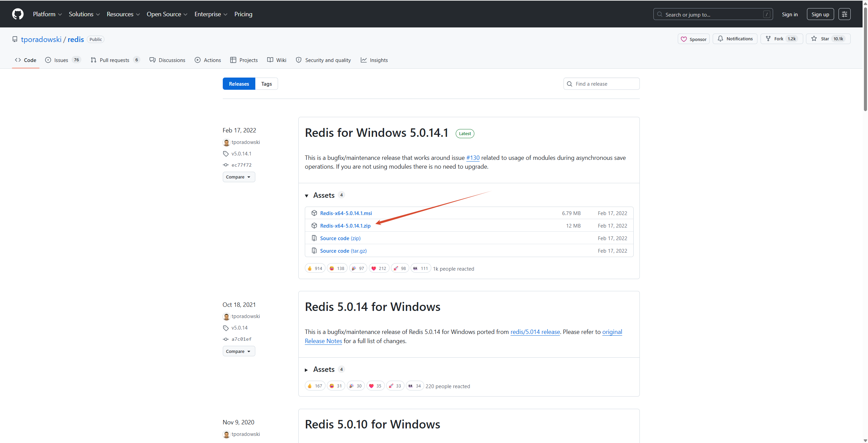Click the Sponsor heart button
This screenshot has width=868, height=443.
click(x=693, y=39)
